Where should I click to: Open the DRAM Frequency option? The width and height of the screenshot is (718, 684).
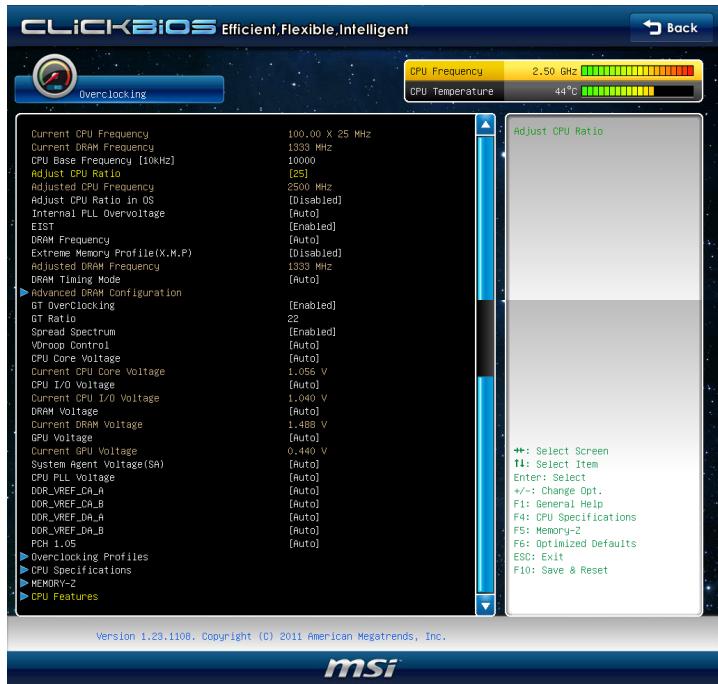point(304,240)
